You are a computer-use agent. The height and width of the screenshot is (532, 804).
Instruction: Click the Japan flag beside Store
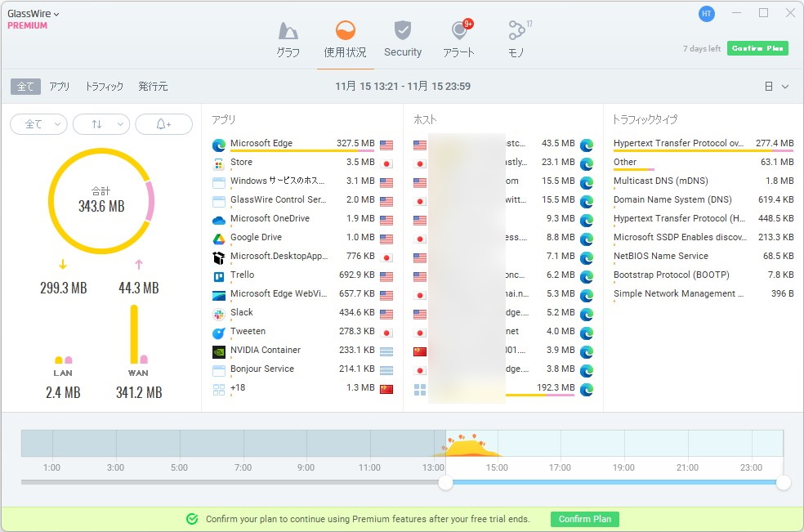(x=386, y=164)
